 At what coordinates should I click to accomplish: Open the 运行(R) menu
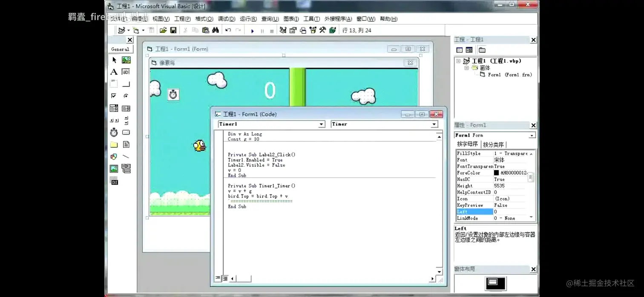tap(248, 19)
